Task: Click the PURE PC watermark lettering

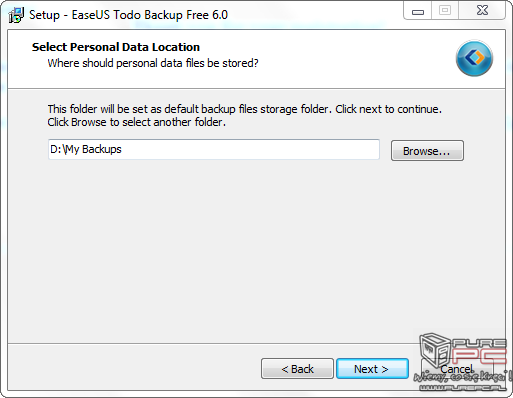Action: click(479, 351)
